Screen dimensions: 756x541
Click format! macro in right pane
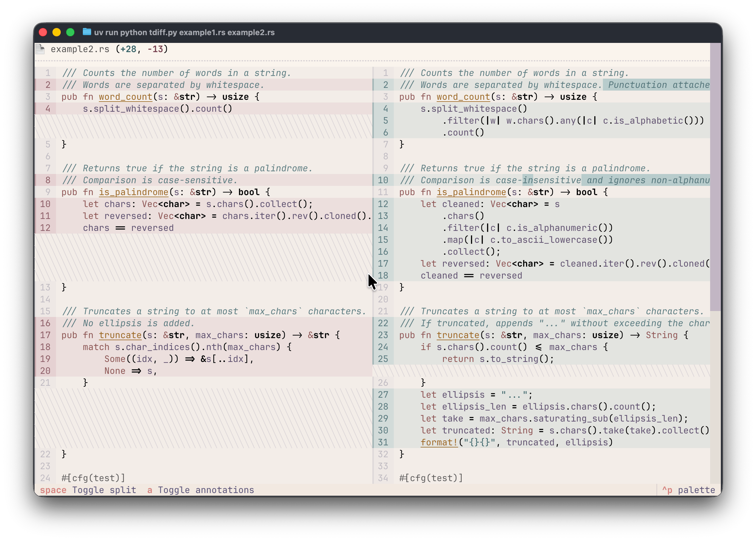pyautogui.click(x=439, y=442)
